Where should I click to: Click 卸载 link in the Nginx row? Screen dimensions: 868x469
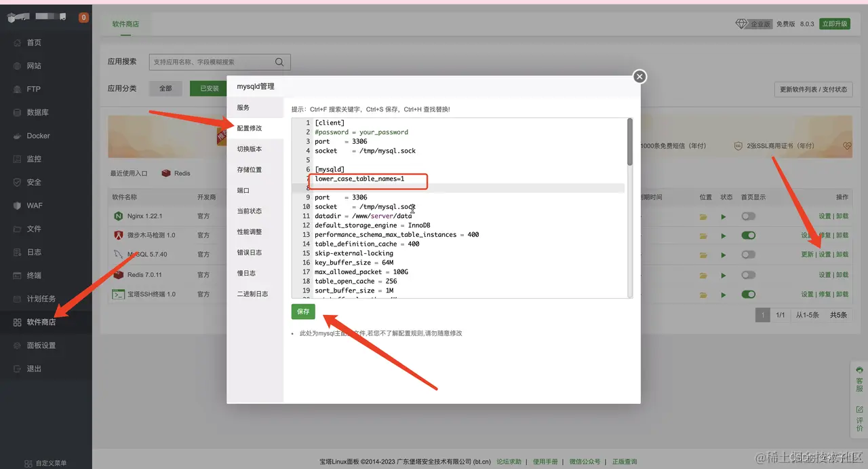click(842, 217)
